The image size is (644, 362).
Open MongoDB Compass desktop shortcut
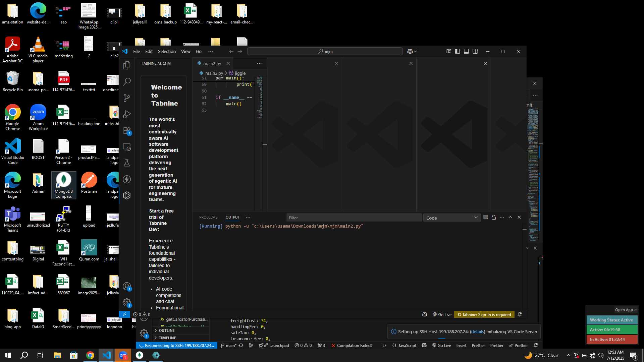pos(64,185)
